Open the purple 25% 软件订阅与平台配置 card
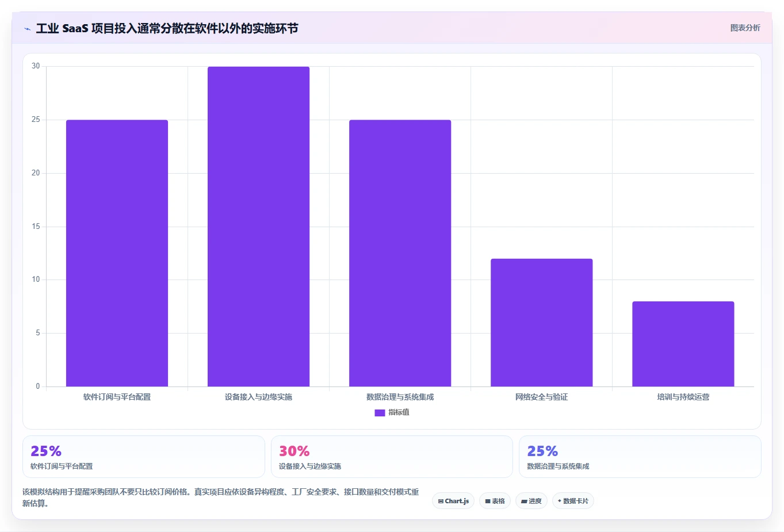 (144, 457)
